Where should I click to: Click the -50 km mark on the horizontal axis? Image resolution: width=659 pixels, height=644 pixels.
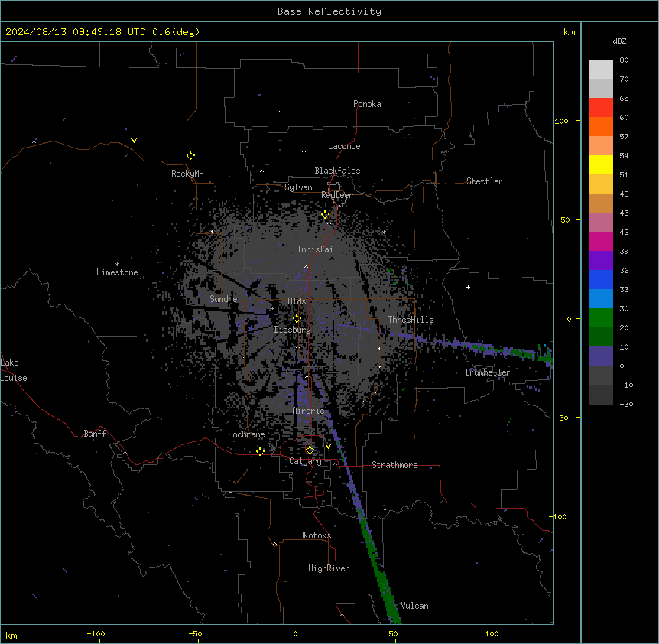click(195, 633)
